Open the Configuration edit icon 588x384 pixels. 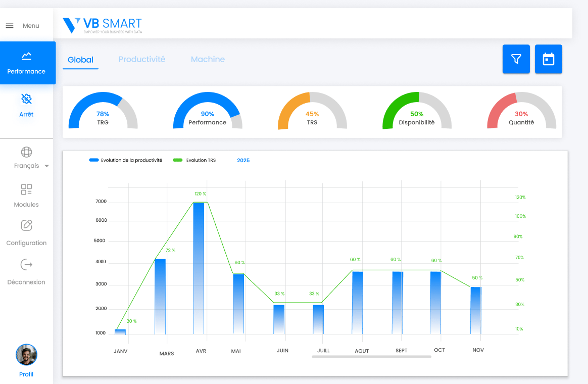26,225
